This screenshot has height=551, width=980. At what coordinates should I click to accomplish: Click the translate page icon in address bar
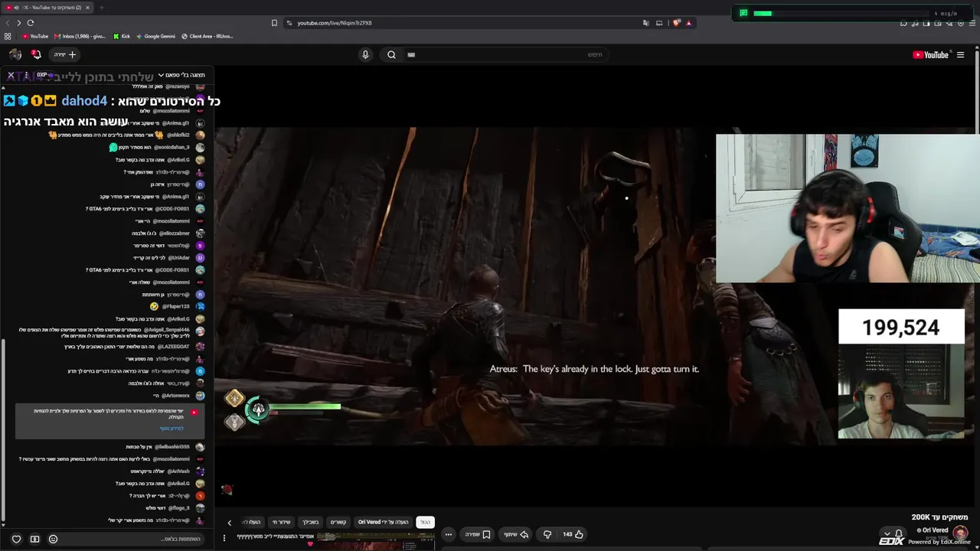pos(646,23)
